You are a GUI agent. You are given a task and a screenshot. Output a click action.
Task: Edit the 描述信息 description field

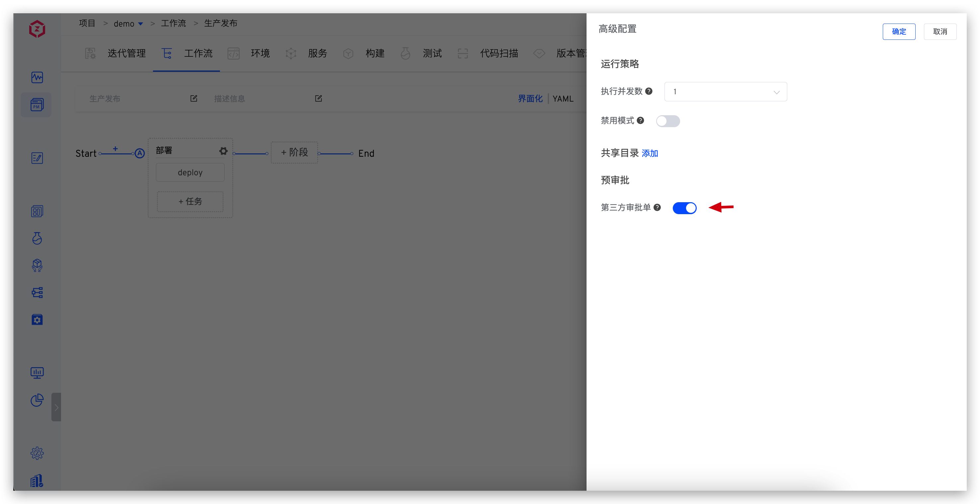pyautogui.click(x=318, y=98)
